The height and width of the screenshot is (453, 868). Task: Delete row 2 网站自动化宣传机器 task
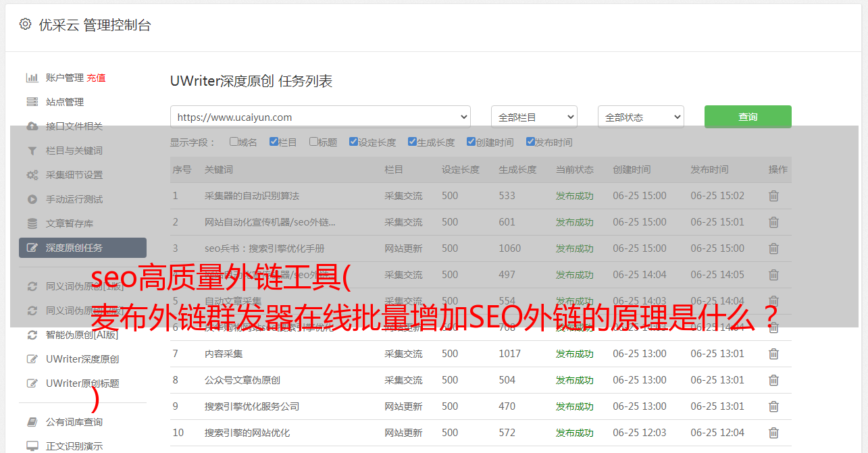click(x=774, y=222)
